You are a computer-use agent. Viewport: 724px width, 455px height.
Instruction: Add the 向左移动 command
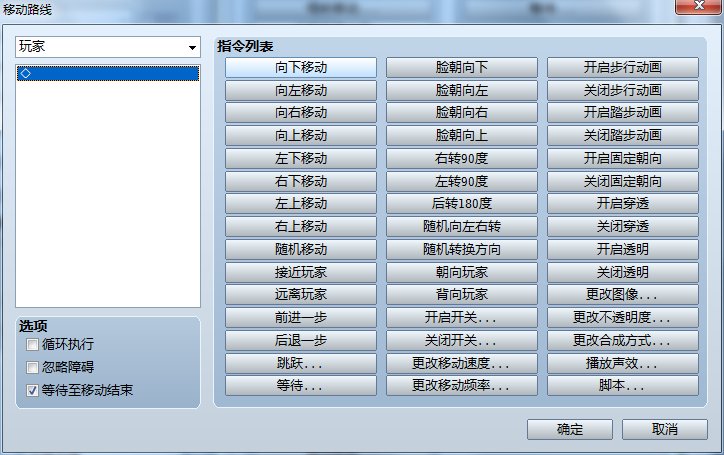point(301,91)
